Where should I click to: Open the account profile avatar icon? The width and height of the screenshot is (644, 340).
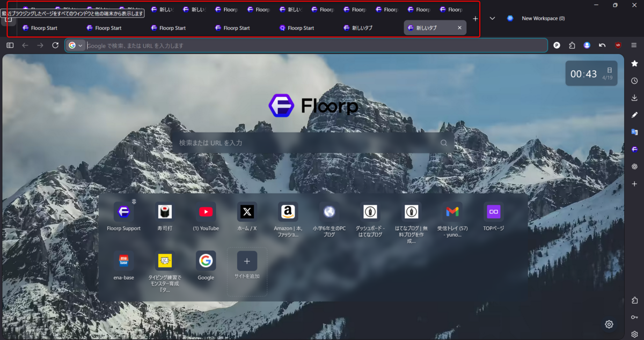coord(587,46)
